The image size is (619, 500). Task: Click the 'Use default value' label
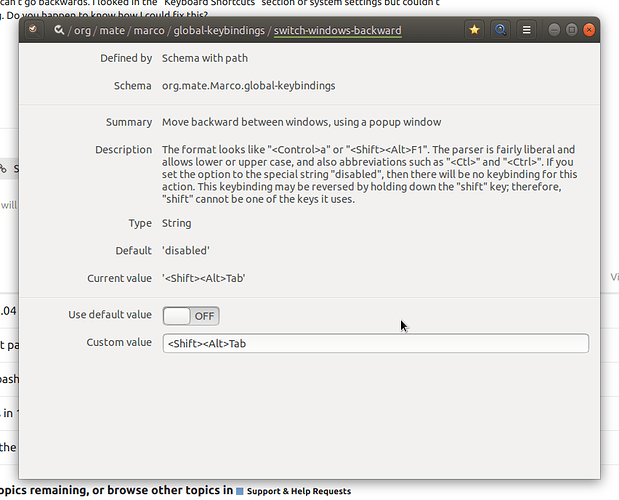pos(110,315)
